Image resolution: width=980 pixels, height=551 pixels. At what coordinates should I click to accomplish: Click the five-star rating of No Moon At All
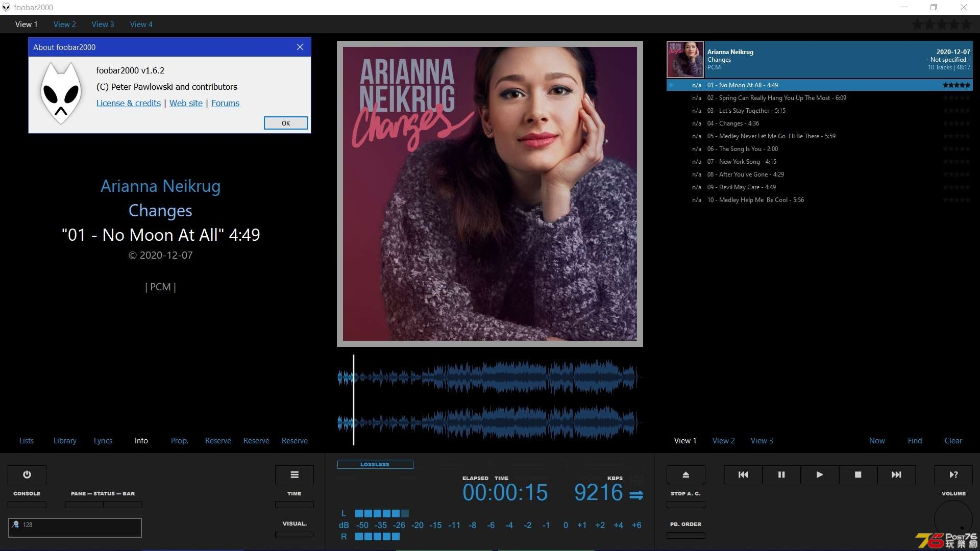pyautogui.click(x=957, y=85)
